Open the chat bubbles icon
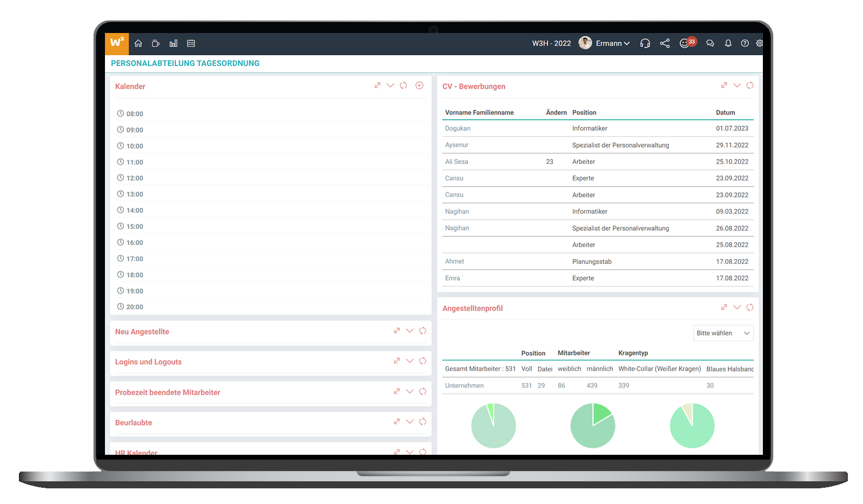This screenshot has height=504, width=863. [710, 43]
